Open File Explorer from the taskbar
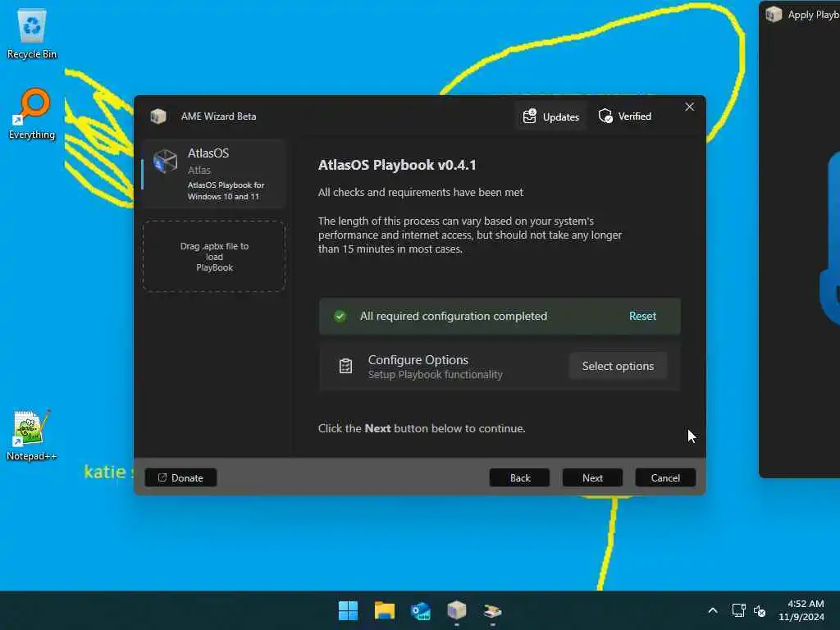The image size is (840, 630). point(385,610)
